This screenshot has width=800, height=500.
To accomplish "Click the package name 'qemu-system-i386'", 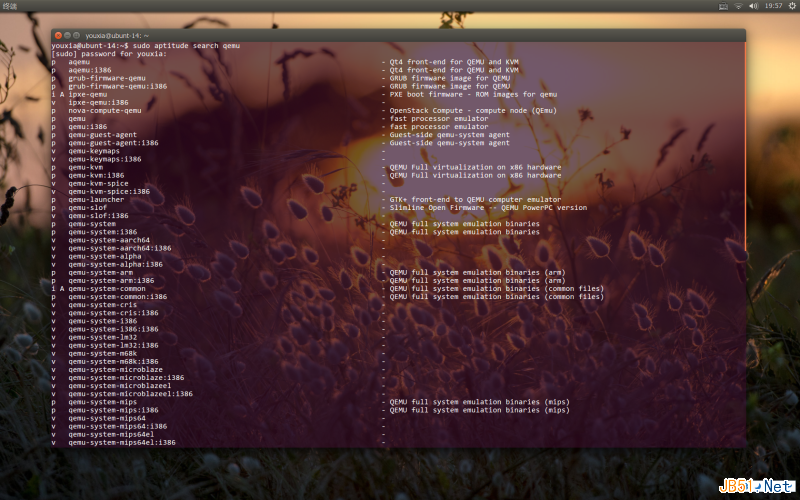I will (x=103, y=321).
